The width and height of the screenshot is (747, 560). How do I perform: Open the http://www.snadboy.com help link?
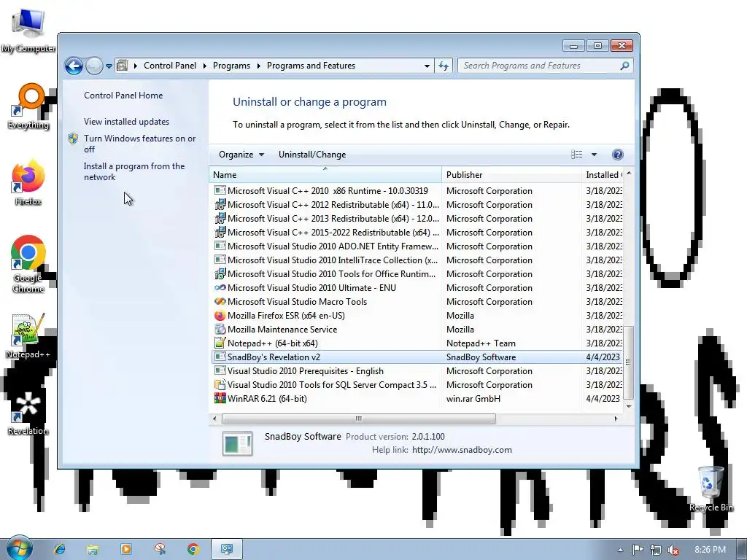[x=462, y=449]
